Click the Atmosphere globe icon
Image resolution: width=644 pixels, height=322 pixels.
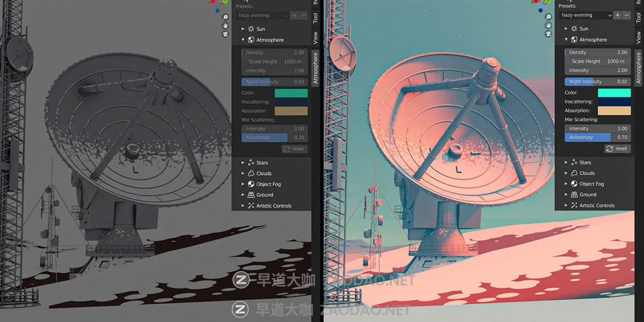pyautogui.click(x=252, y=39)
